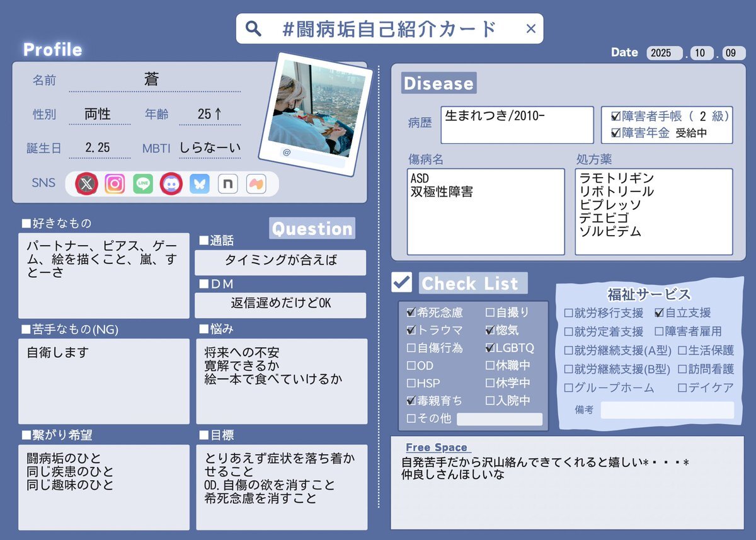This screenshot has height=540, width=756.
Task: Toggle the 障害年金 checkbox
Action: (x=616, y=133)
